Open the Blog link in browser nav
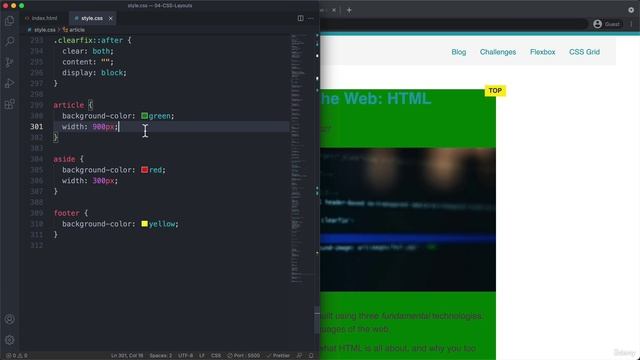Image resolution: width=640 pixels, height=360 pixels. pyautogui.click(x=458, y=52)
